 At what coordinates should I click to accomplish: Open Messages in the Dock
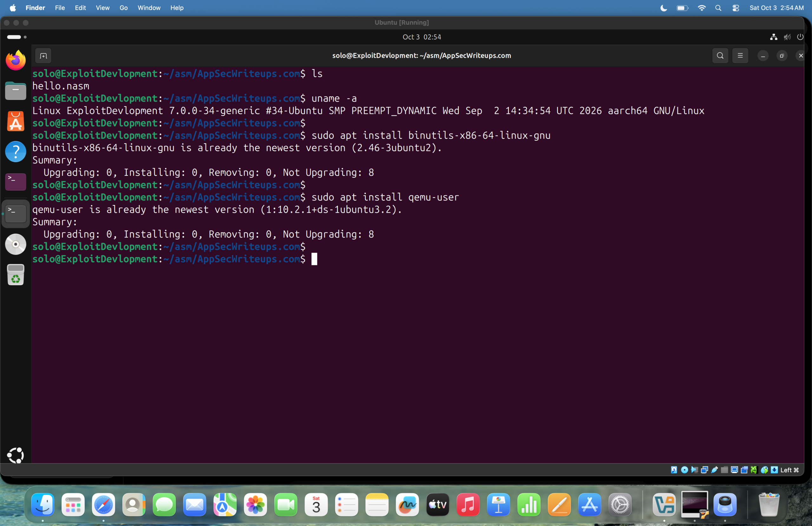tap(164, 504)
